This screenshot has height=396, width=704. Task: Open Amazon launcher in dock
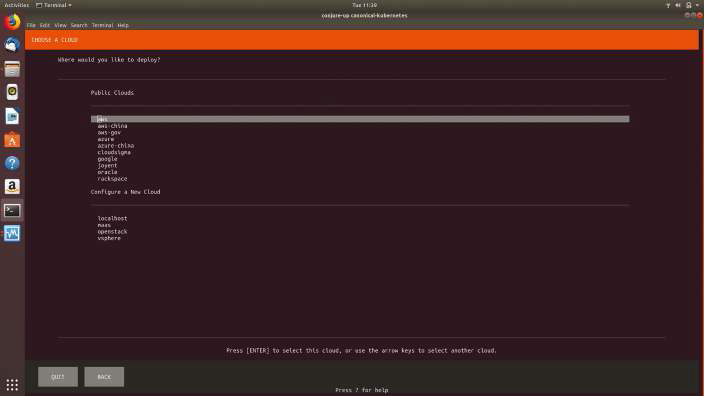click(12, 186)
